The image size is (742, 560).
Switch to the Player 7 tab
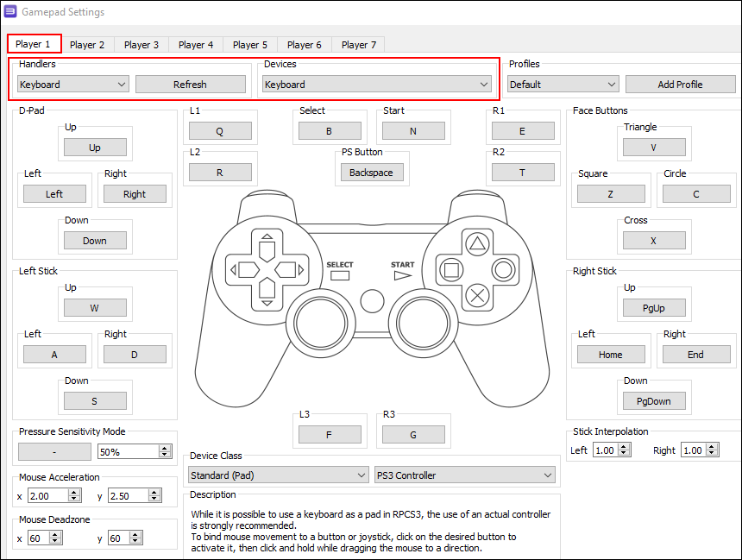(x=359, y=45)
